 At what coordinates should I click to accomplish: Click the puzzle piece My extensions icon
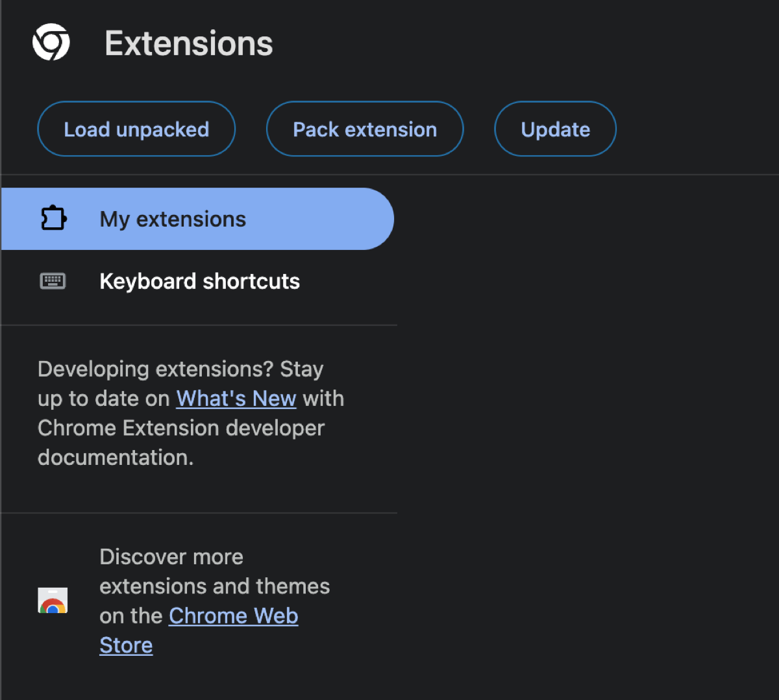(53, 218)
